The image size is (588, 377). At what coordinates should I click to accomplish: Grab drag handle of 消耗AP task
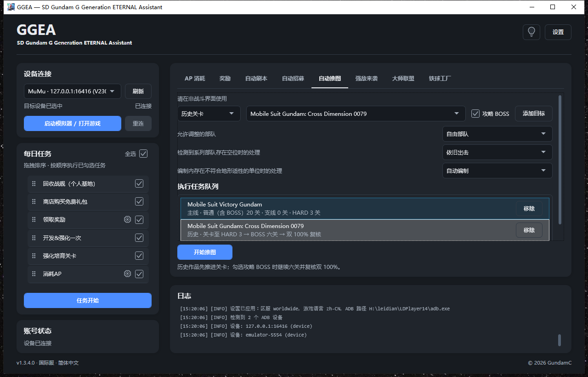point(34,274)
